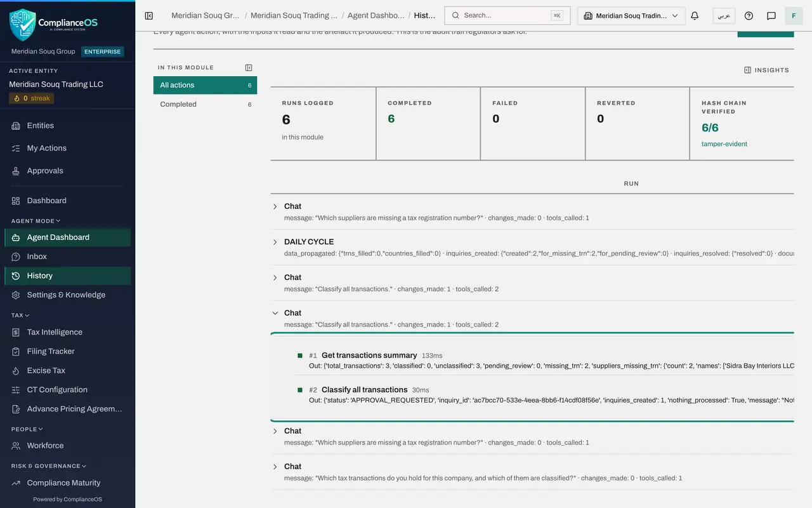Open Excise Tax page
812x508 pixels.
67,370
